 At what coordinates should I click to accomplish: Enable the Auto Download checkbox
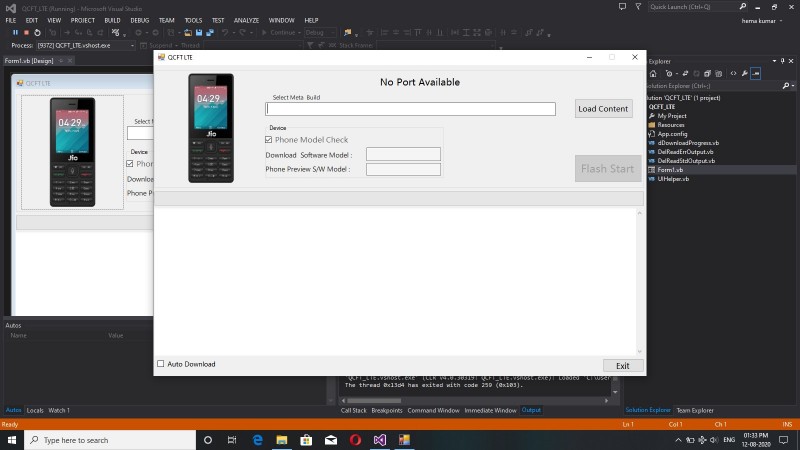tap(161, 364)
